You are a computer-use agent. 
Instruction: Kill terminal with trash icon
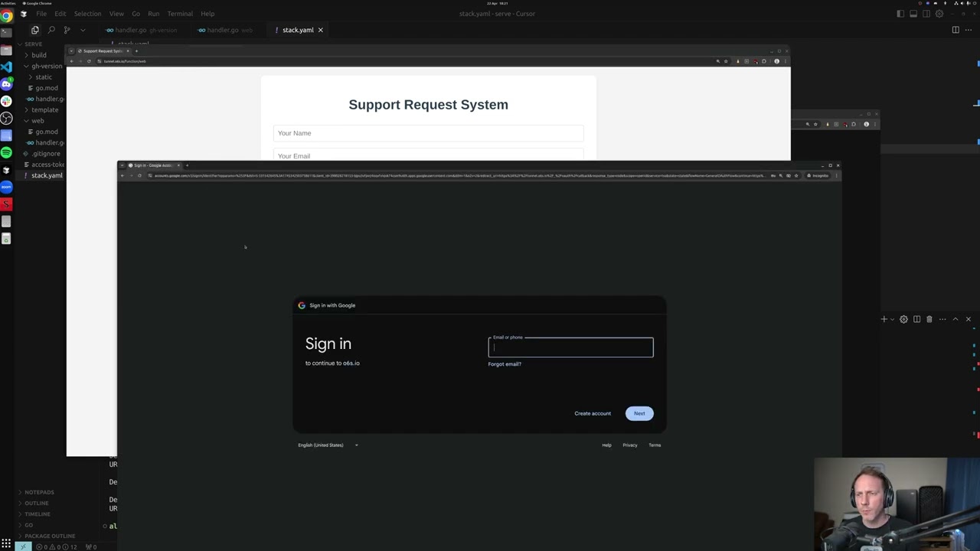point(929,319)
